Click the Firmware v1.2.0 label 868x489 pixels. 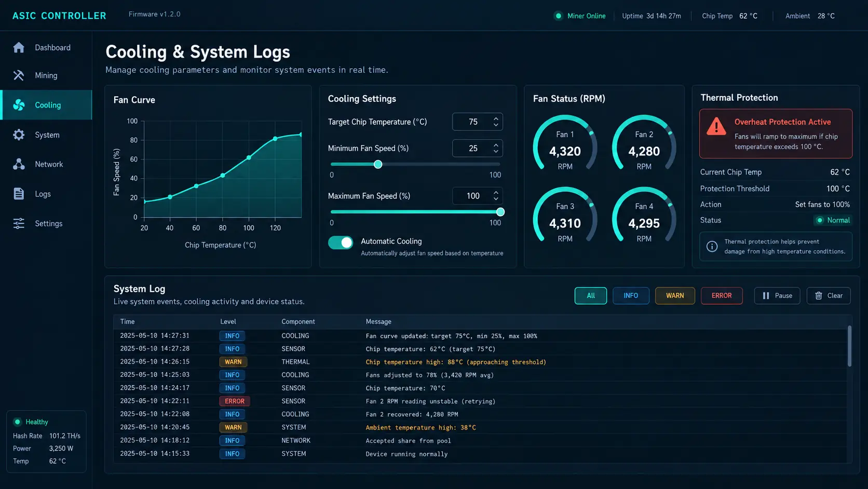click(x=155, y=14)
